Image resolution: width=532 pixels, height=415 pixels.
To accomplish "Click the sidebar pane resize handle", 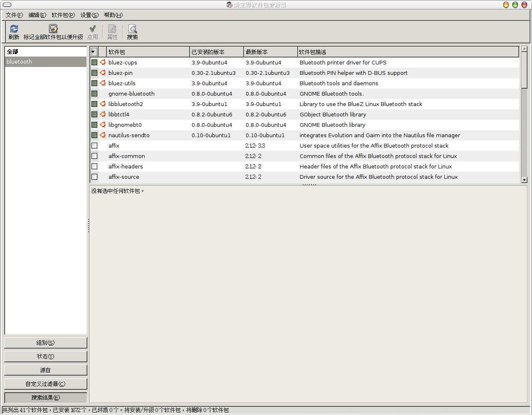I will pos(89,225).
